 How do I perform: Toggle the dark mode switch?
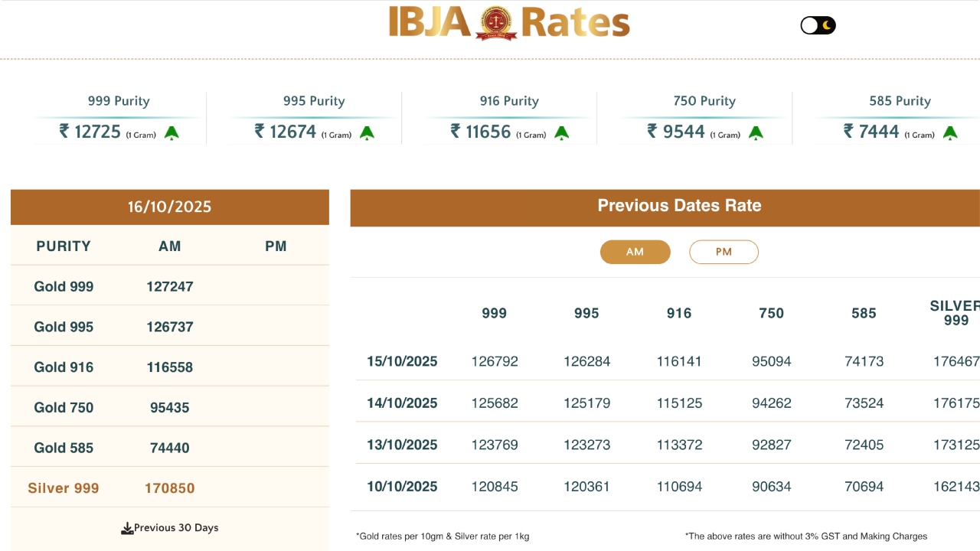pyautogui.click(x=818, y=26)
